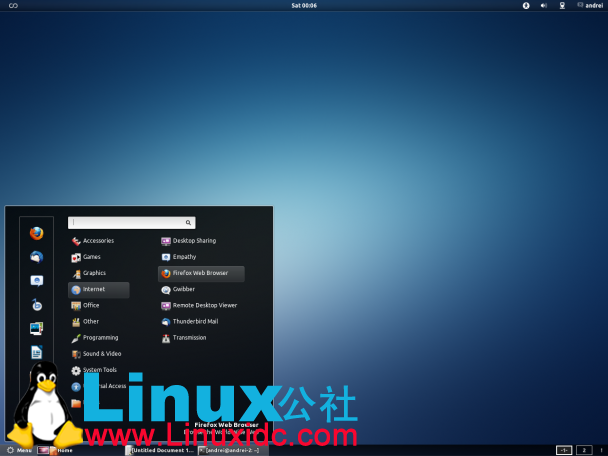Select the highlighted Internet category
This screenshot has height=456, width=608.
(x=98, y=290)
